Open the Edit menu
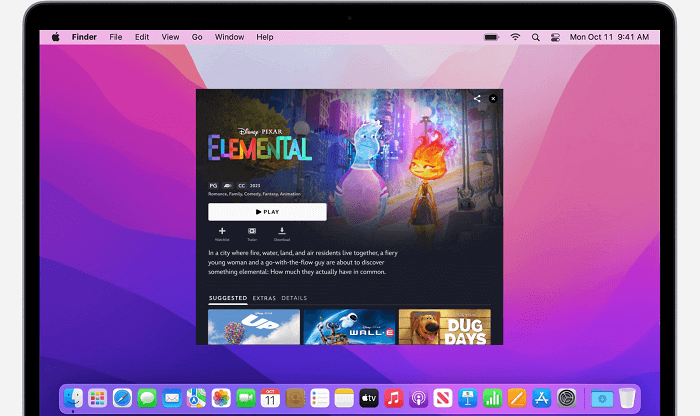The height and width of the screenshot is (416, 700). [x=142, y=37]
